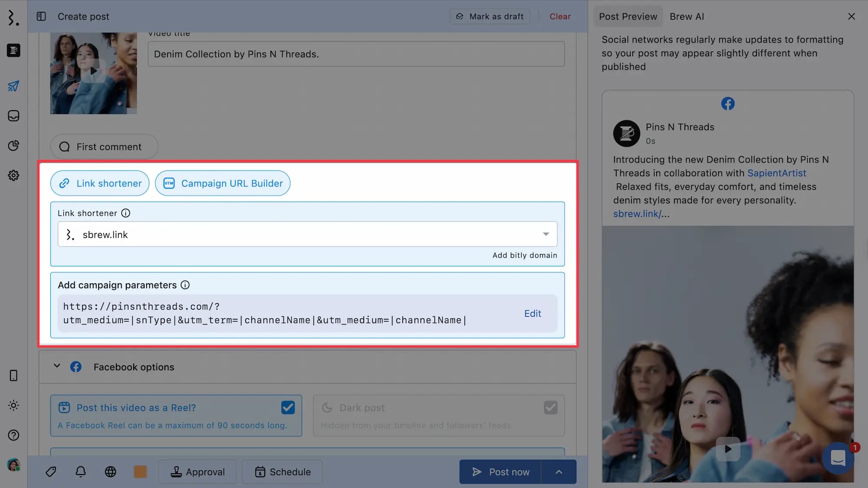
Task: Click the Add bitly domain link
Action: [525, 255]
